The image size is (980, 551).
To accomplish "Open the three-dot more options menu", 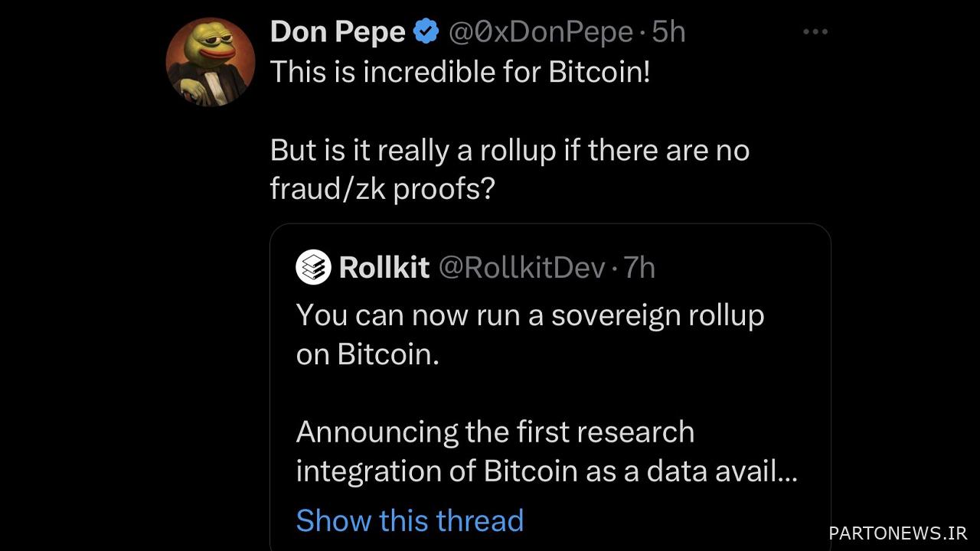I will (815, 32).
